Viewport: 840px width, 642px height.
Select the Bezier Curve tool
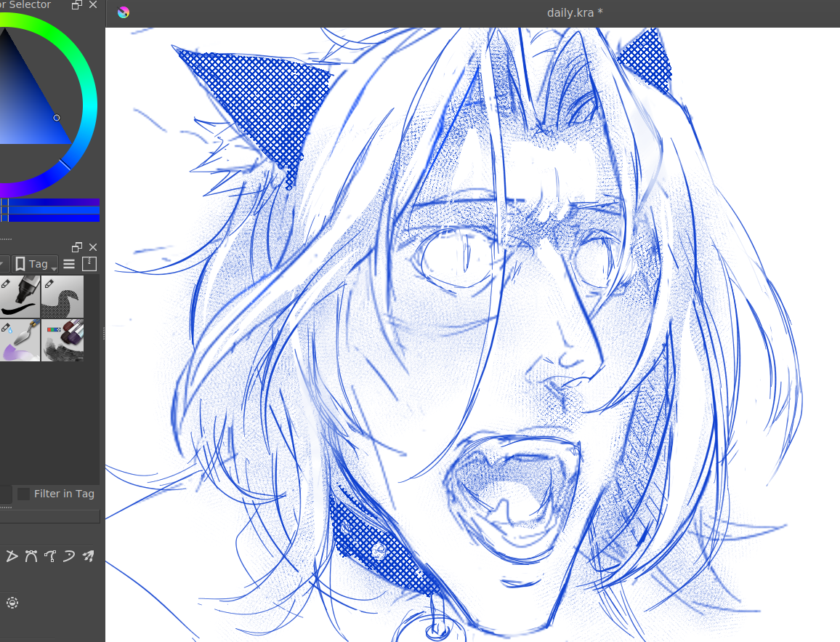[31, 557]
